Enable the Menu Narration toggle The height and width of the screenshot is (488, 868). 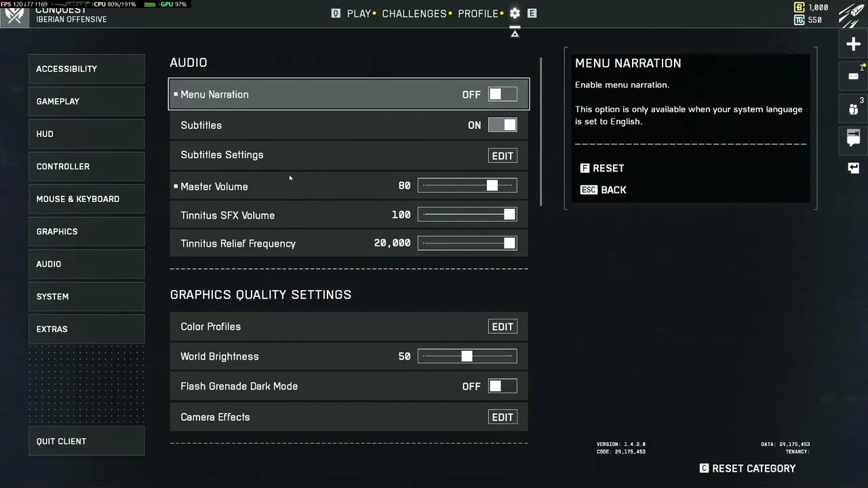[502, 94]
